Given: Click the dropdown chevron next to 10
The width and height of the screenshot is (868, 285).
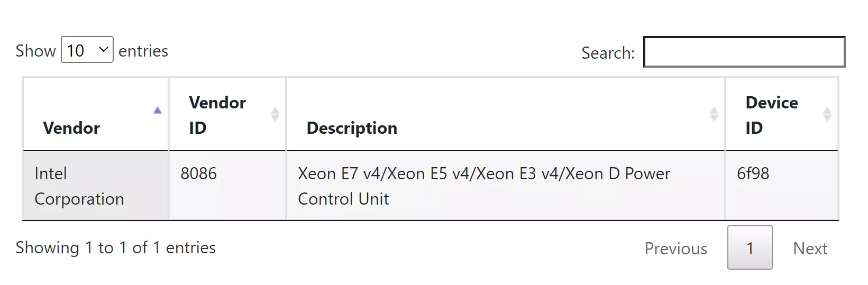Looking at the screenshot, I should [x=103, y=50].
